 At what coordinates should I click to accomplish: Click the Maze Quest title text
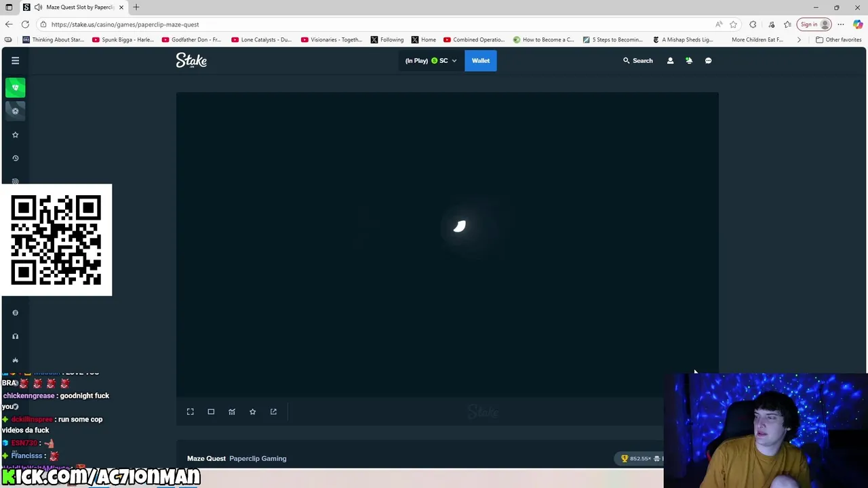pyautogui.click(x=206, y=458)
